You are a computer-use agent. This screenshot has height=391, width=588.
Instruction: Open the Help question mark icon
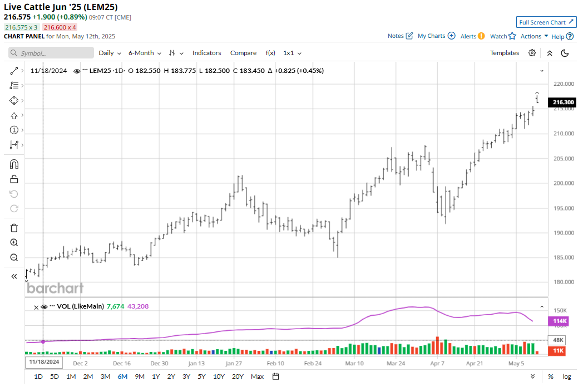(x=570, y=36)
